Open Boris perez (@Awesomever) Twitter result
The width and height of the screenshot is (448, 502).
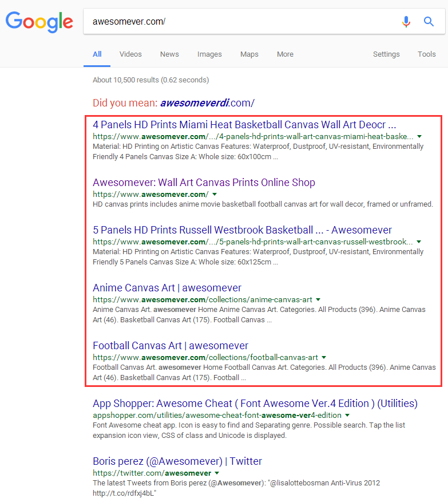click(177, 461)
